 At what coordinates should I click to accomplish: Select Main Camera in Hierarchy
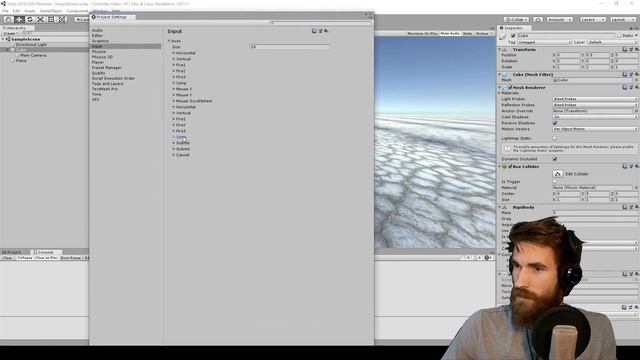[x=33, y=55]
